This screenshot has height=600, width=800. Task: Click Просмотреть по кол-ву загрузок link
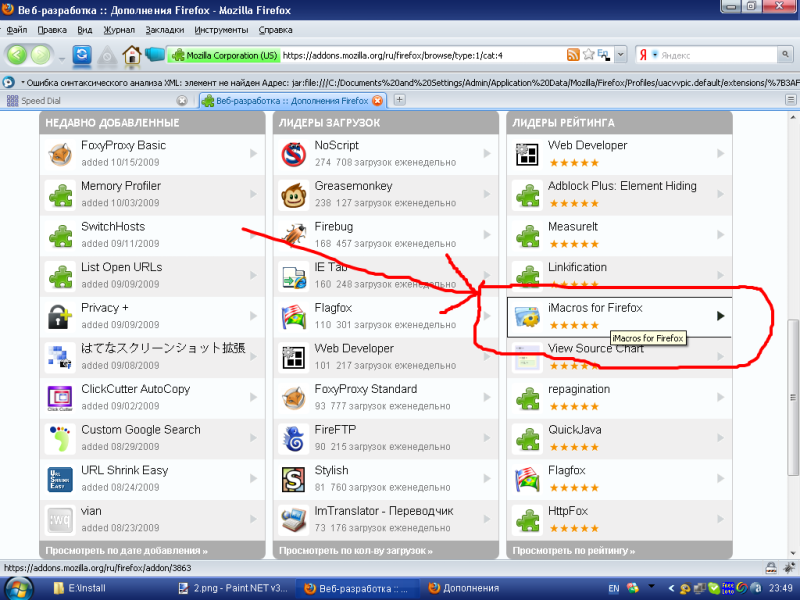(356, 551)
